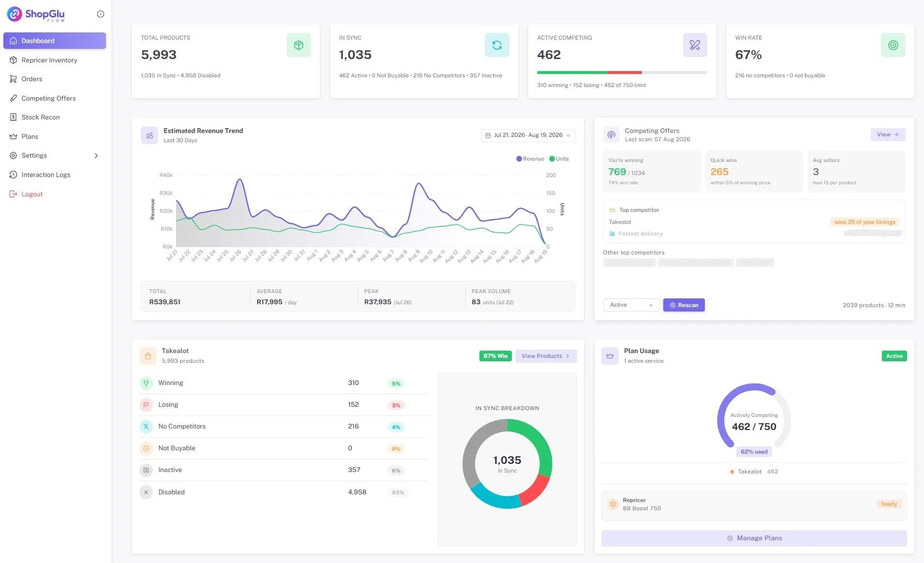924x563 pixels.
Task: Click the View Products button
Action: [546, 356]
